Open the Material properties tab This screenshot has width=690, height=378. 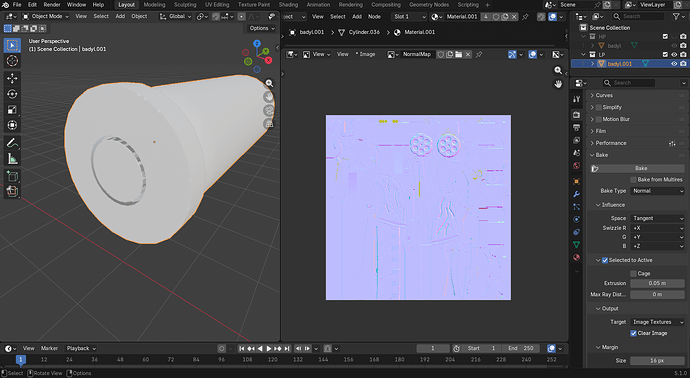(576, 257)
